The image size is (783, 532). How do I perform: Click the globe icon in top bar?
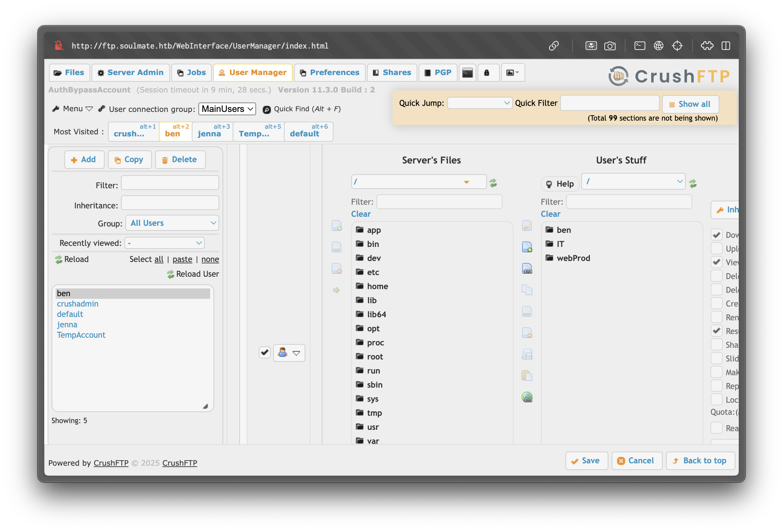click(x=658, y=46)
